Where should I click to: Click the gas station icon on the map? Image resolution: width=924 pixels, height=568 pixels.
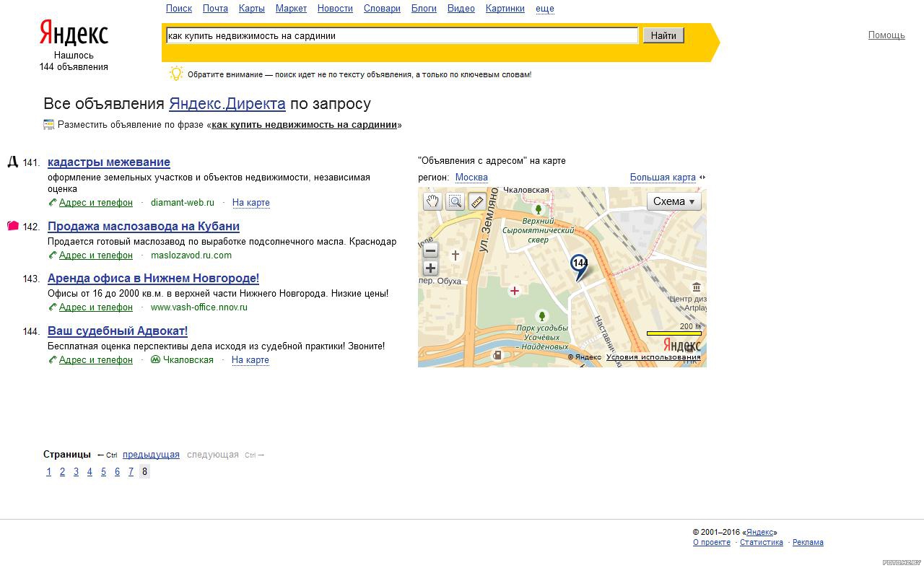tap(497, 355)
